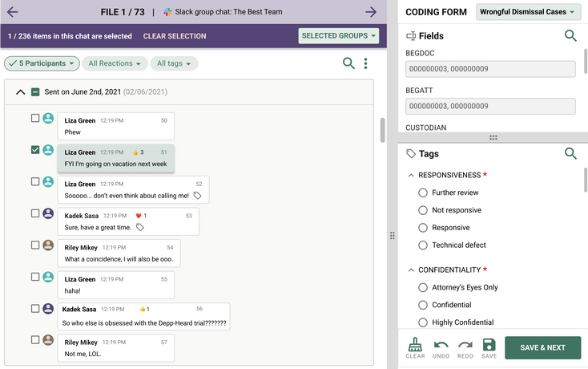Click the "1 / 236 items in this chat are selected" text
The height and width of the screenshot is (369, 588).
(x=70, y=36)
